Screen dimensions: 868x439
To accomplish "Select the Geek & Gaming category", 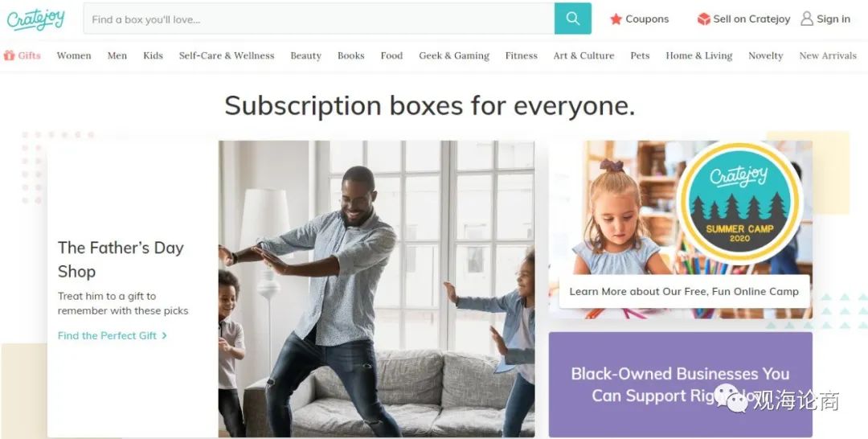I will click(454, 55).
